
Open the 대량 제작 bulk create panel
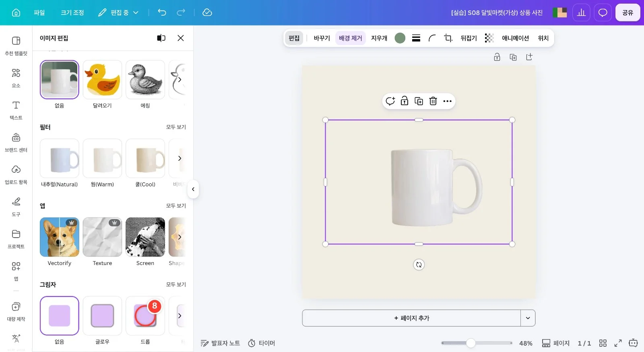pyautogui.click(x=16, y=311)
